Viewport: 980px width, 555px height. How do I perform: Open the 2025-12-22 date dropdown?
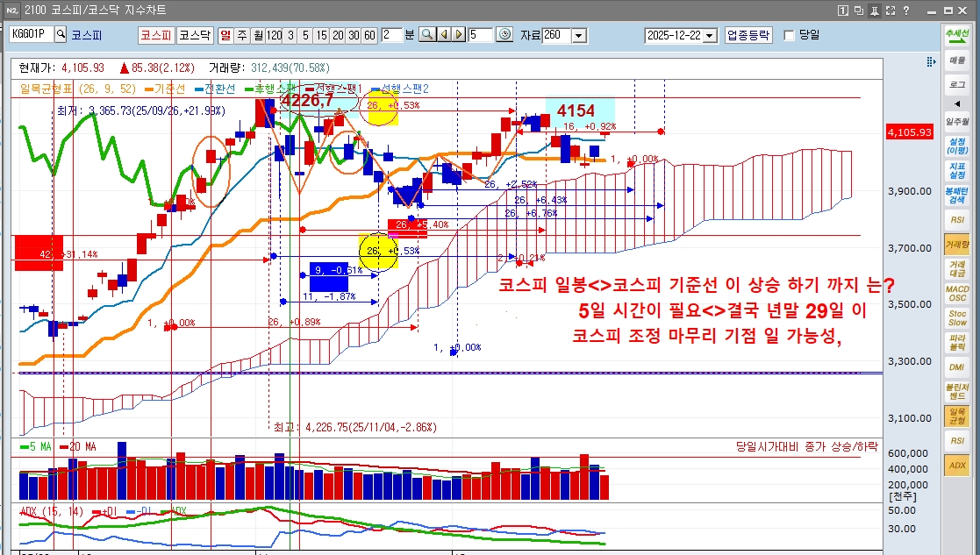click(710, 35)
